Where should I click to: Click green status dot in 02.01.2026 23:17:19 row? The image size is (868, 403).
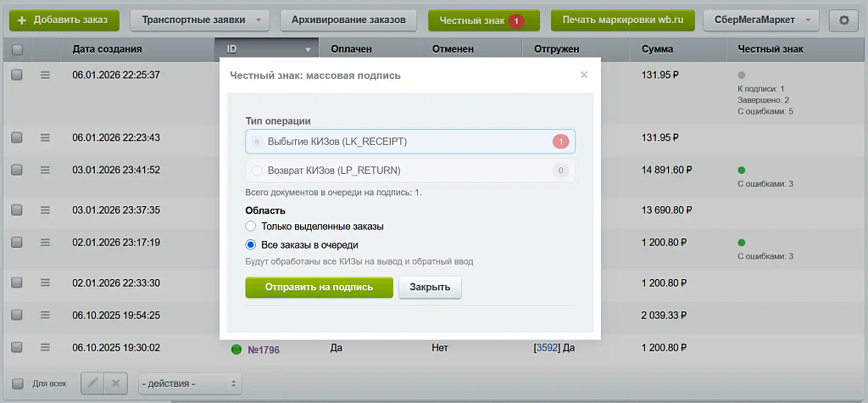tap(742, 243)
